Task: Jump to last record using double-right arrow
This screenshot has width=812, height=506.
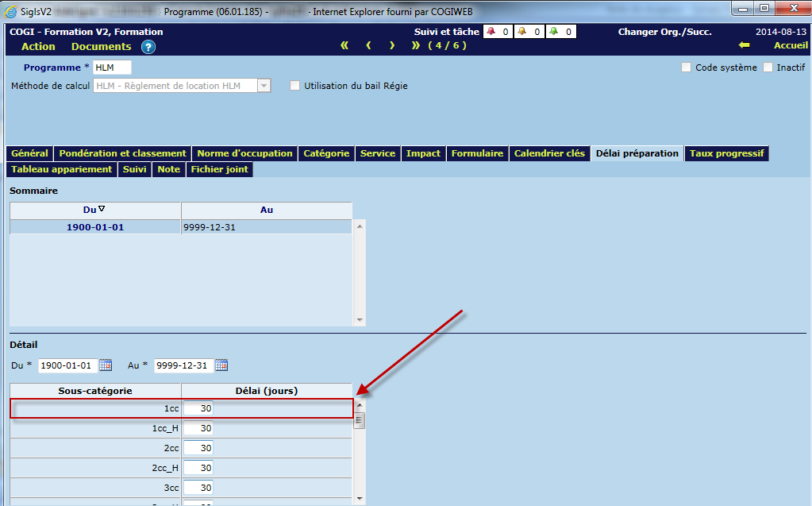Action: (x=416, y=45)
